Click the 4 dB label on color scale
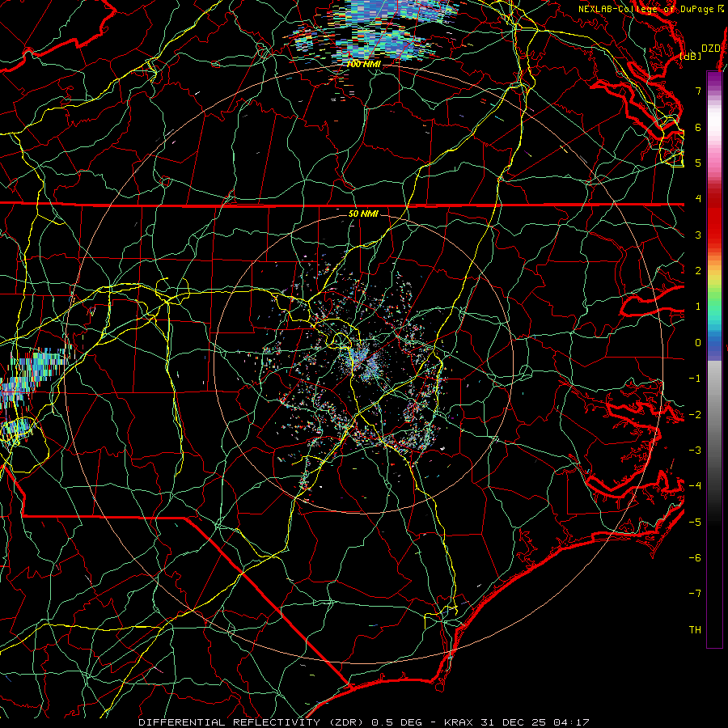Image resolution: width=728 pixels, height=728 pixels. [698, 199]
